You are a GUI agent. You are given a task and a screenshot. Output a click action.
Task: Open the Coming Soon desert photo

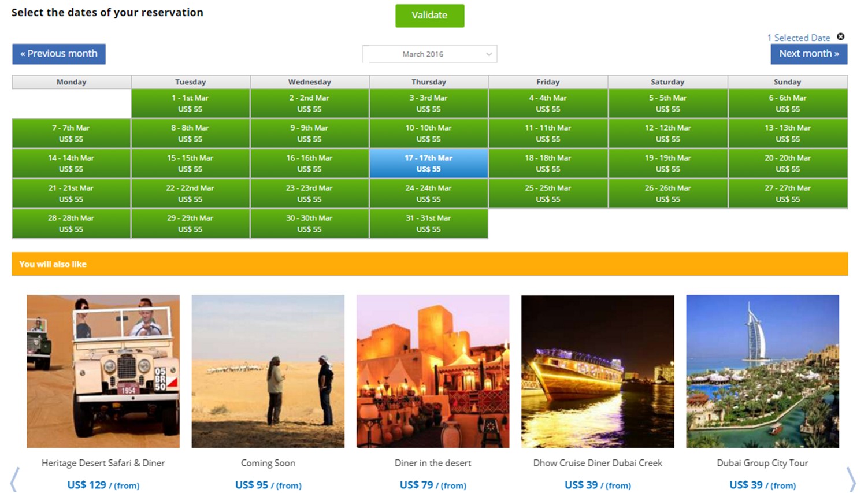point(268,372)
